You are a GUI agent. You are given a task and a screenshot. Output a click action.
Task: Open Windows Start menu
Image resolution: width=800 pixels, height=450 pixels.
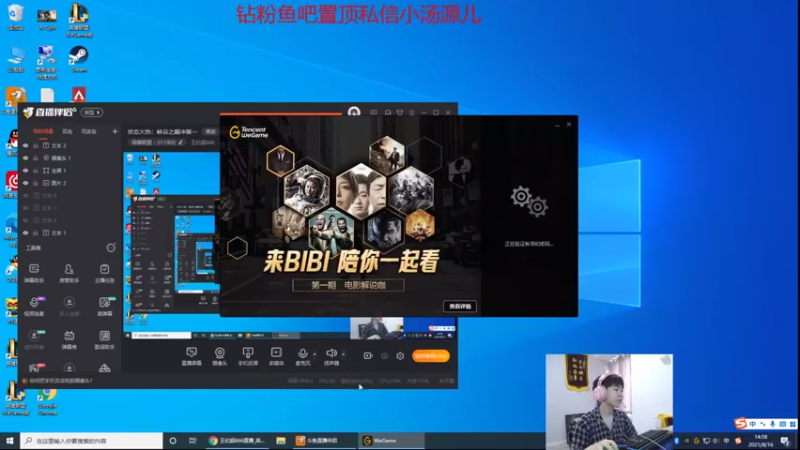point(10,441)
